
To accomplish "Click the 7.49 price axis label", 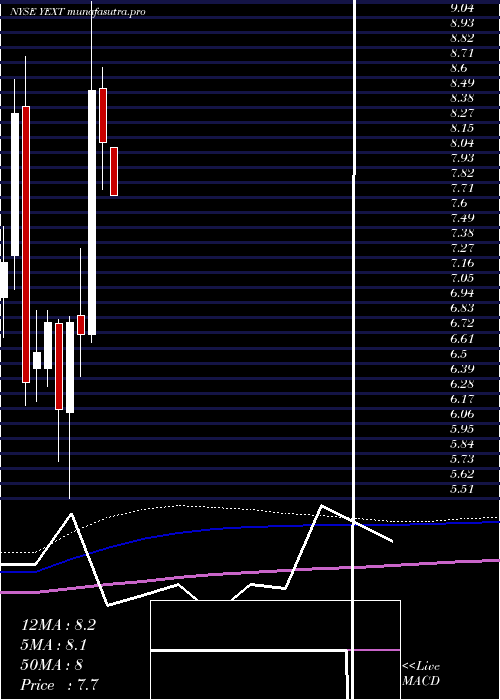I will (462, 218).
